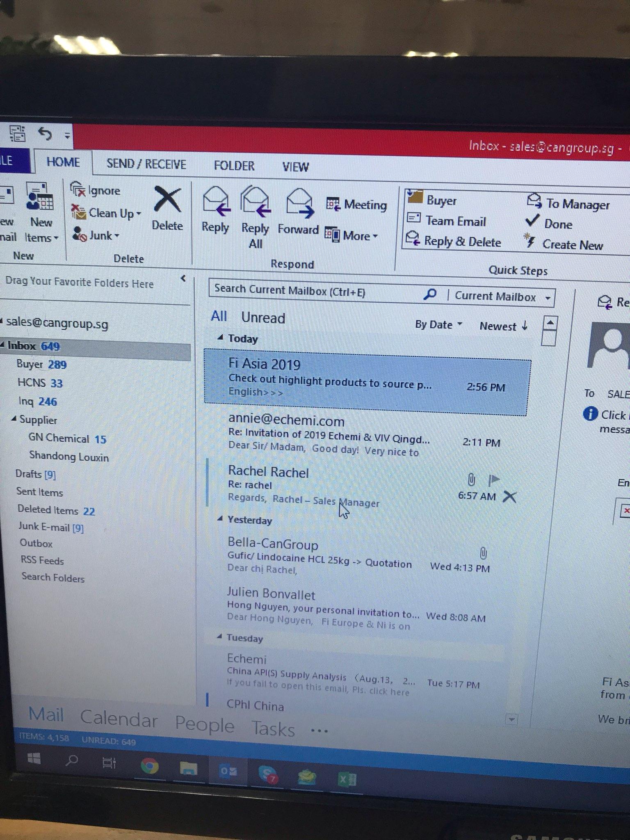
Task: Open the Junk dropdown
Action: (x=96, y=235)
